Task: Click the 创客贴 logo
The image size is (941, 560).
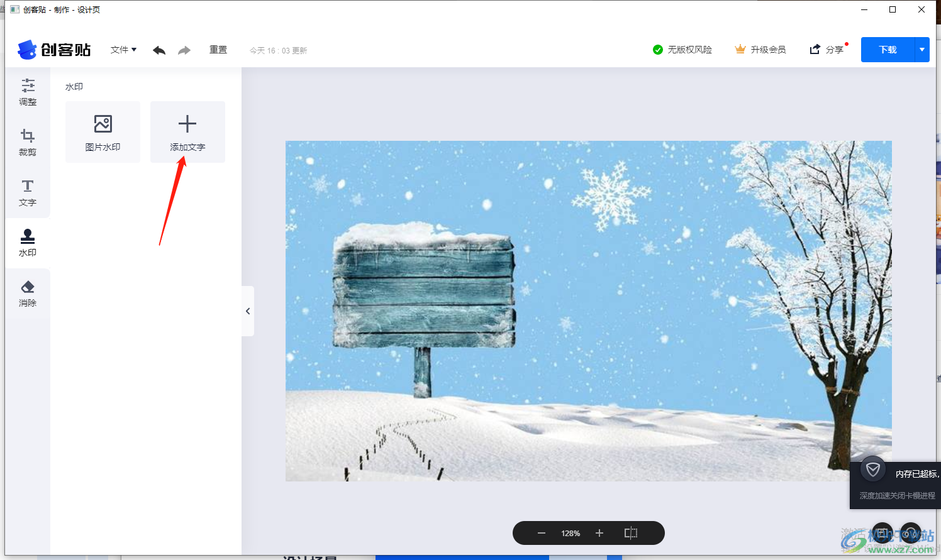Action: tap(54, 50)
